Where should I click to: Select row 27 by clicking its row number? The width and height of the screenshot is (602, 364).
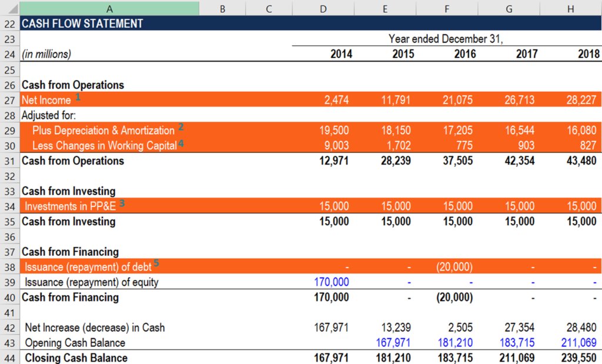(9, 99)
